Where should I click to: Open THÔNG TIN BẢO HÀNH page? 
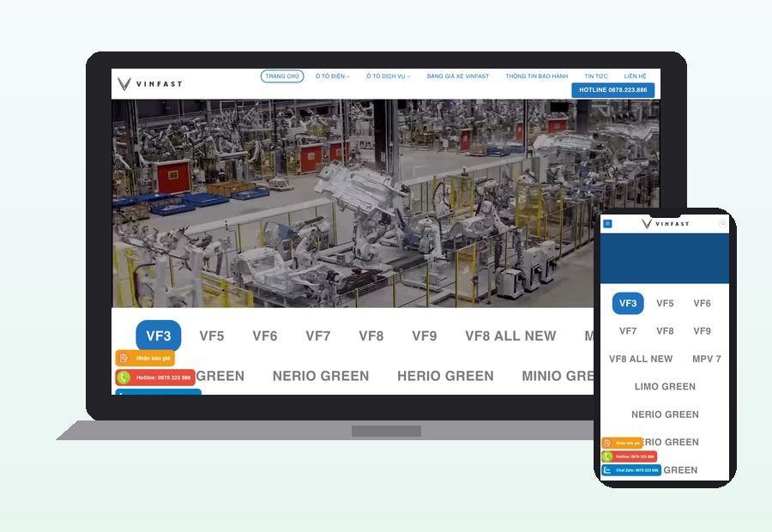537,76
